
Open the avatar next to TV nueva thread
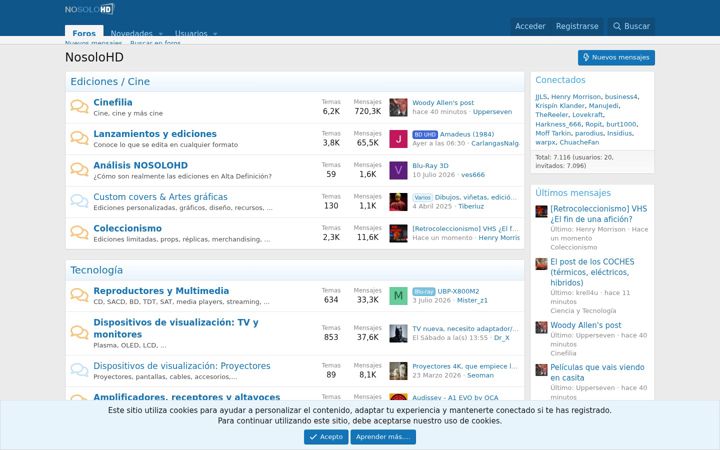tap(398, 333)
